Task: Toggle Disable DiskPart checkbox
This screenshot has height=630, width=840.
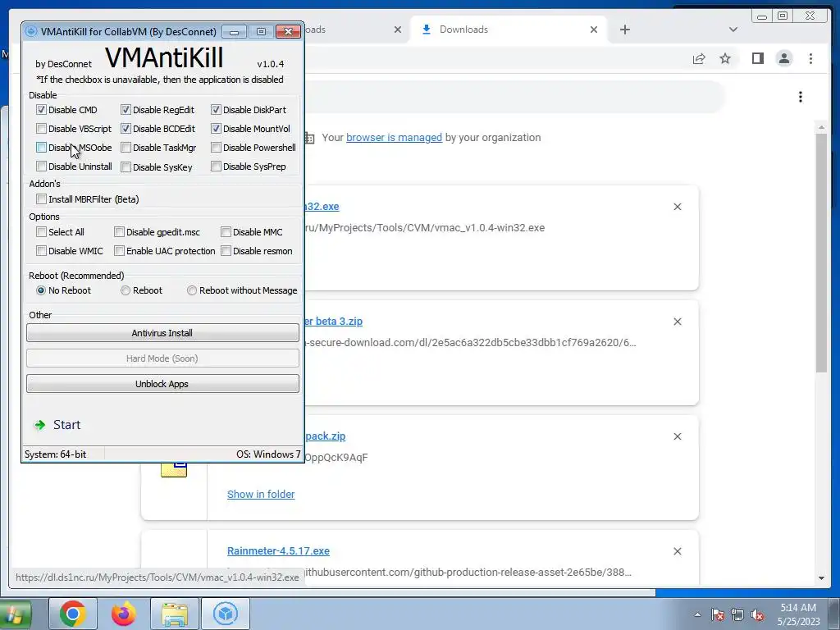Action: pyautogui.click(x=216, y=110)
